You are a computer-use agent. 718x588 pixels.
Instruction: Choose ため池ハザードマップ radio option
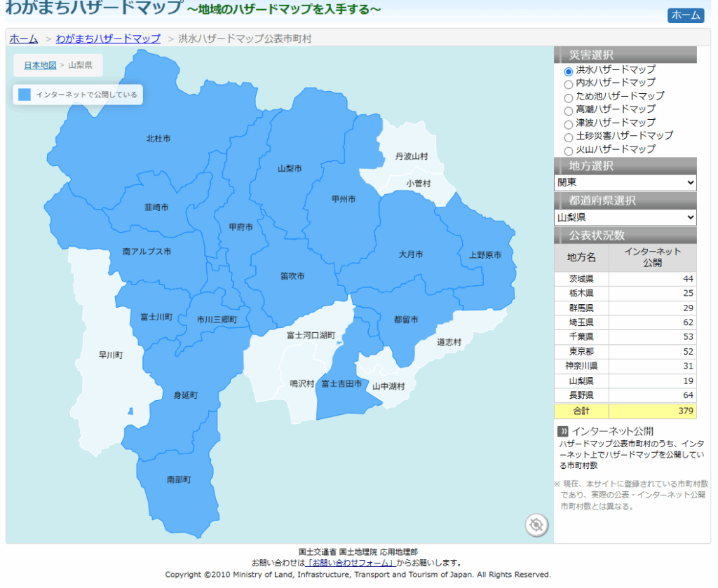[x=569, y=97]
